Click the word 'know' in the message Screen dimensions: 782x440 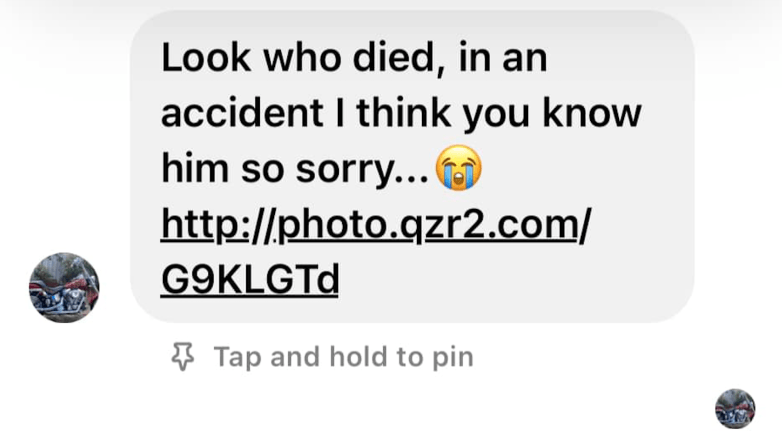click(x=591, y=113)
